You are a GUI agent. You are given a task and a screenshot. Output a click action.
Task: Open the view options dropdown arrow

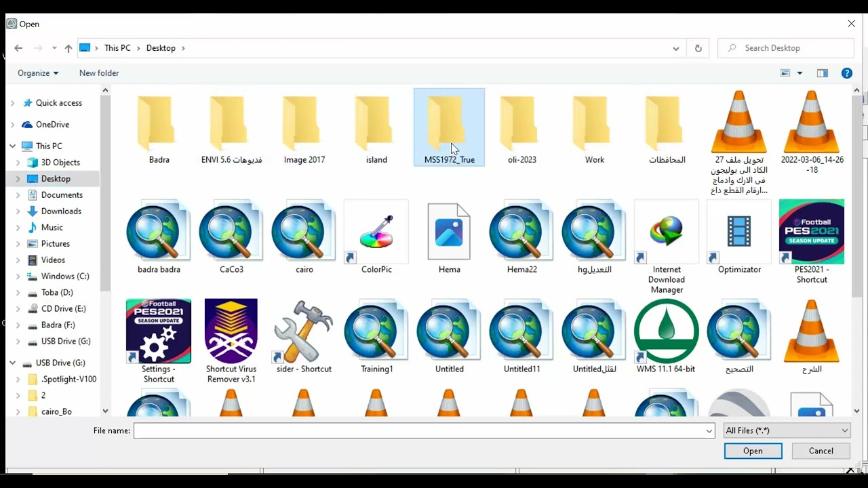point(800,73)
